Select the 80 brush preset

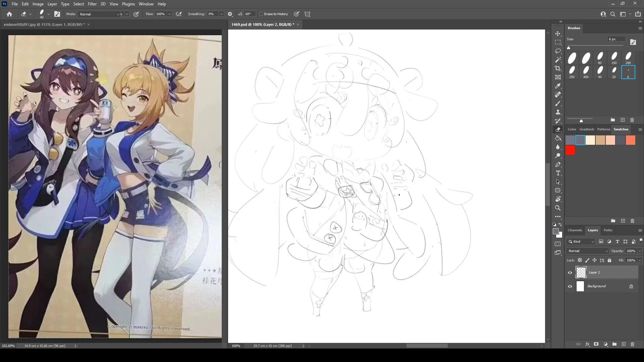600,58
